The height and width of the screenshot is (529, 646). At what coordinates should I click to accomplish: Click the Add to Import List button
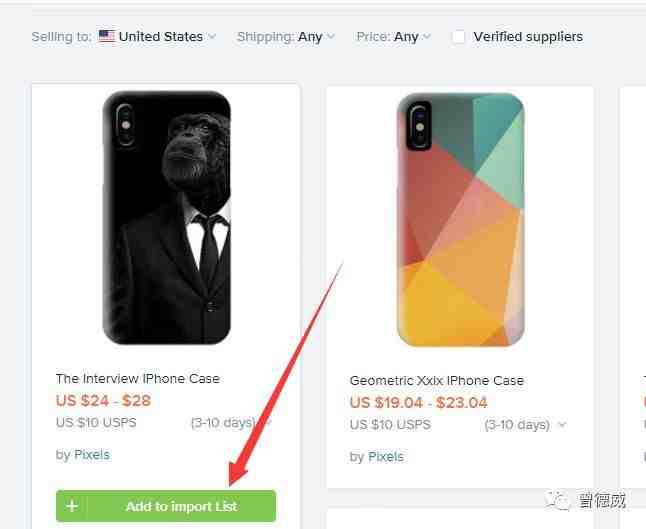point(166,506)
